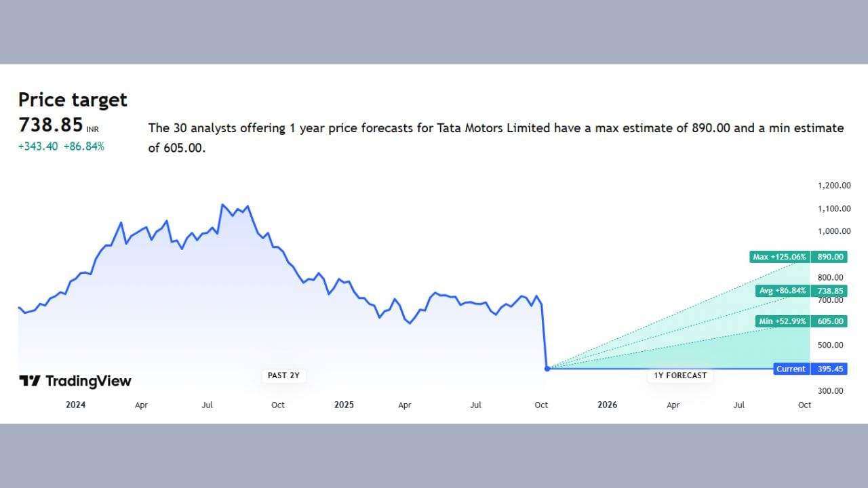Click the Max +125.06% forecast label

click(x=779, y=257)
